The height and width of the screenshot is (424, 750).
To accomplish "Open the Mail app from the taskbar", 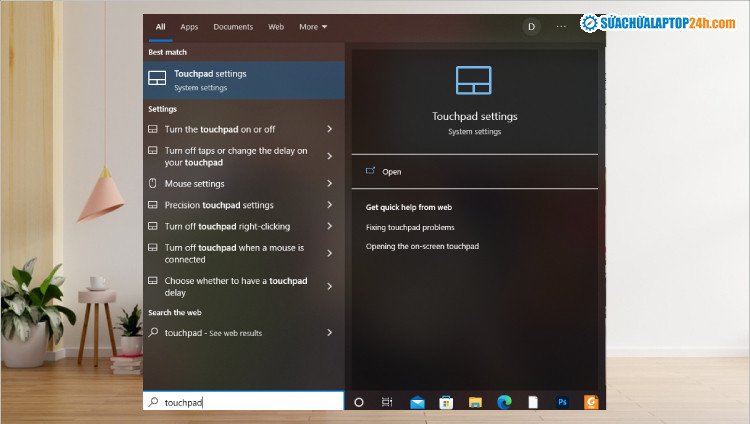I will [x=417, y=403].
